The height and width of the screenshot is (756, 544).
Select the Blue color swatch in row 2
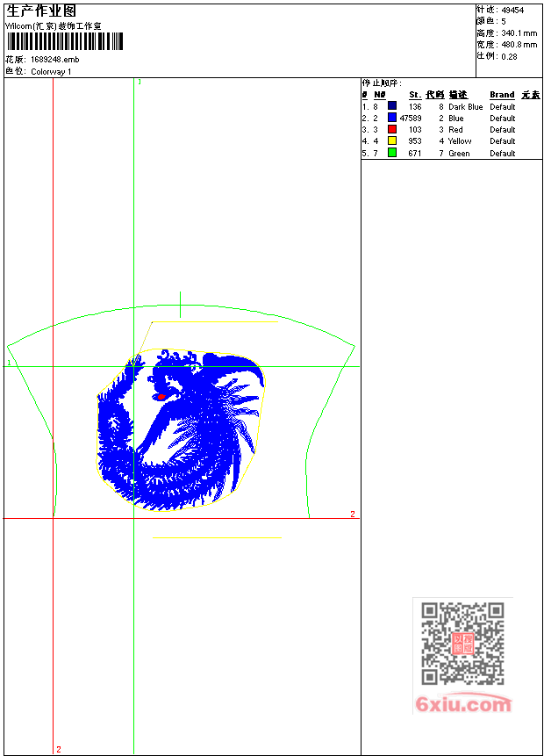(x=392, y=117)
